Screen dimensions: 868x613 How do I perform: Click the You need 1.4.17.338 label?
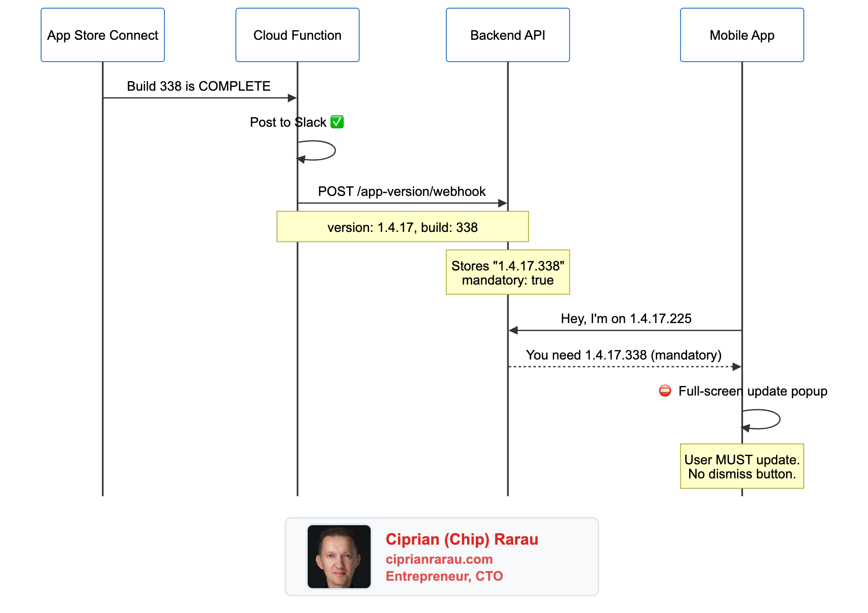tap(624, 355)
